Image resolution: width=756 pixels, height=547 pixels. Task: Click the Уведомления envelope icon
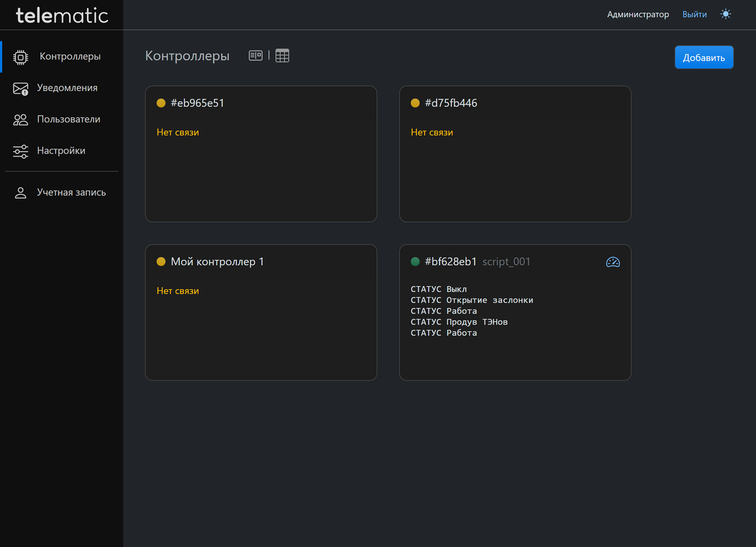pos(21,88)
